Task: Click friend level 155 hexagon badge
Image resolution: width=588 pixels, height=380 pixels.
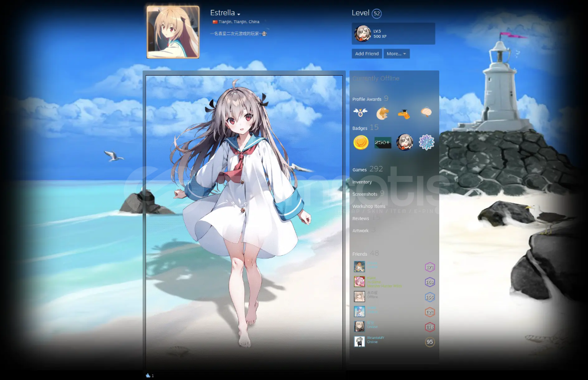Action: [x=430, y=297]
